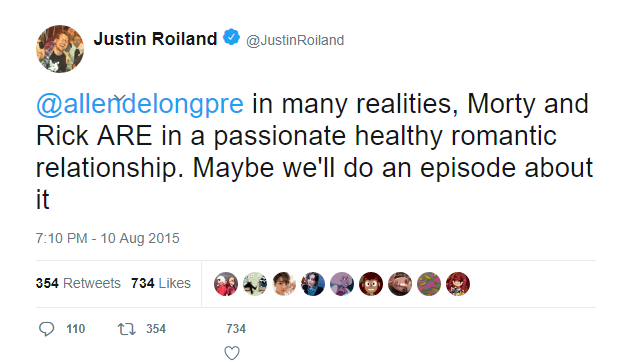Open Justin Roiland's profile picture
633x362 pixels.
tap(60, 49)
